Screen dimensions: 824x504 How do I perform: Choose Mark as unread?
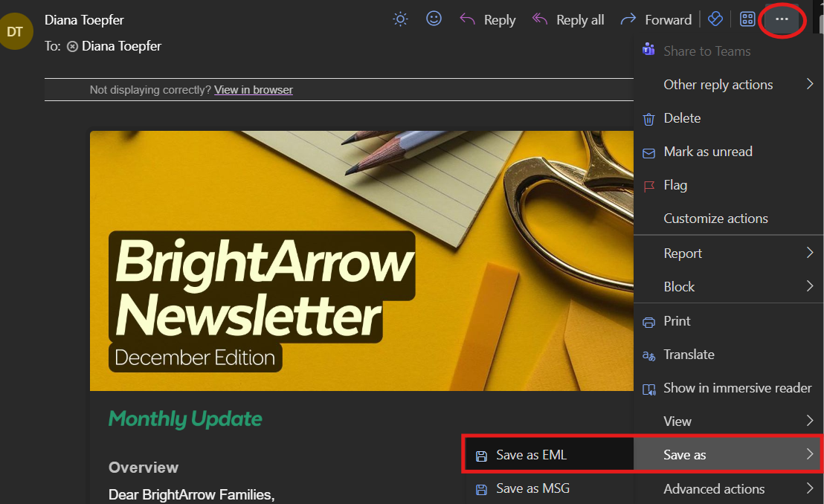(728, 152)
